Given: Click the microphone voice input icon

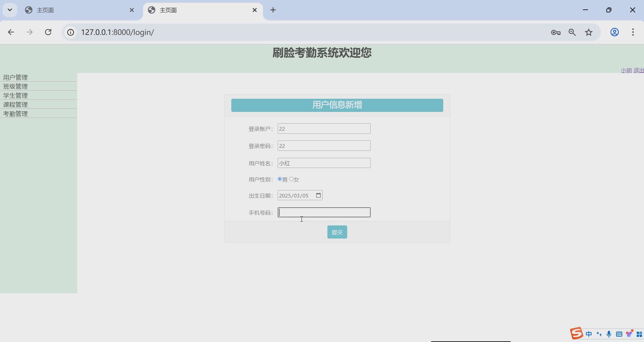Looking at the screenshot, I should 609,334.
